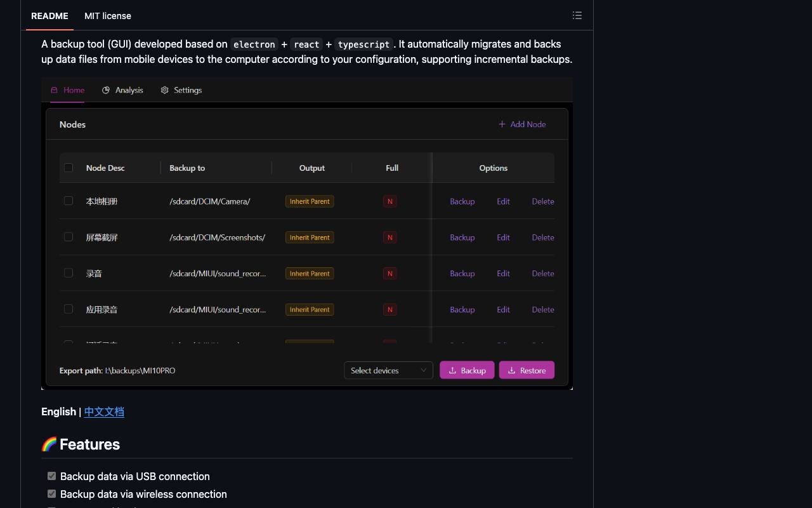
Task: Click Edit in the 录音 row
Action: pos(503,274)
